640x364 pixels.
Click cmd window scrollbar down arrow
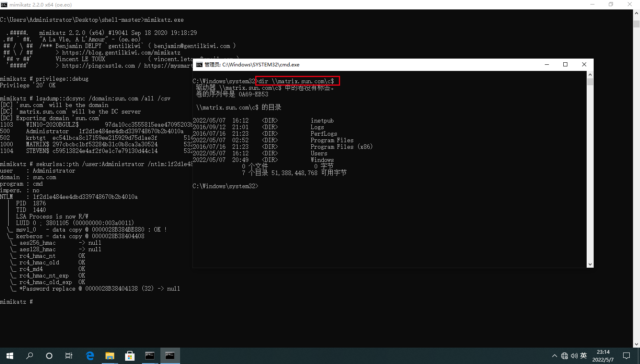[590, 264]
